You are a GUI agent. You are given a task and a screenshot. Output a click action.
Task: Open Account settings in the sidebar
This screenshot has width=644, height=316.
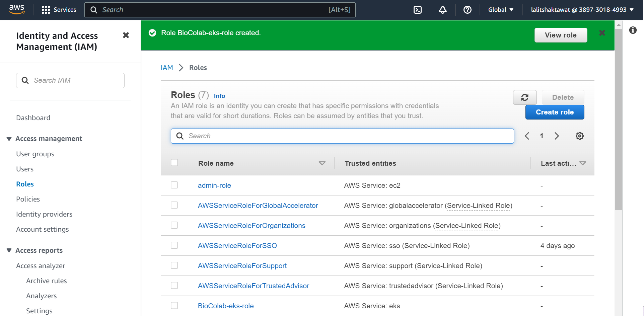[x=43, y=229]
